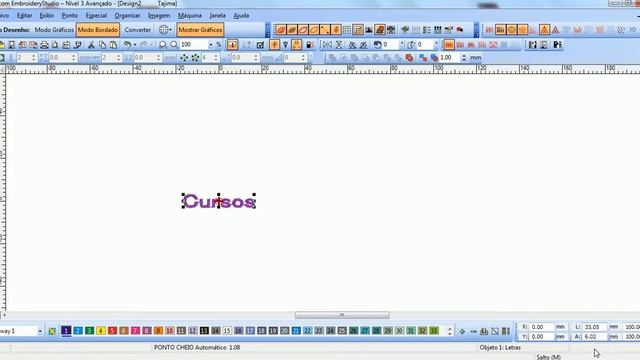Screen dimensions: 640x360
Task: Open the Organizar menu
Action: [x=127, y=16]
